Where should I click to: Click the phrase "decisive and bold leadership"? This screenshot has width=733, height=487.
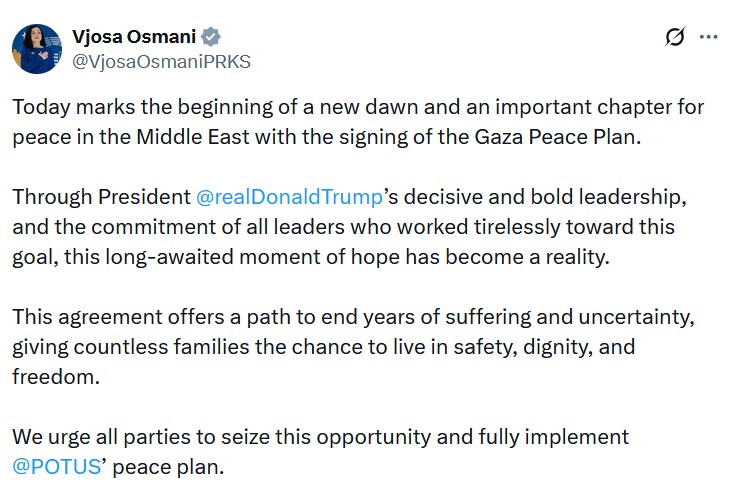pos(540,197)
